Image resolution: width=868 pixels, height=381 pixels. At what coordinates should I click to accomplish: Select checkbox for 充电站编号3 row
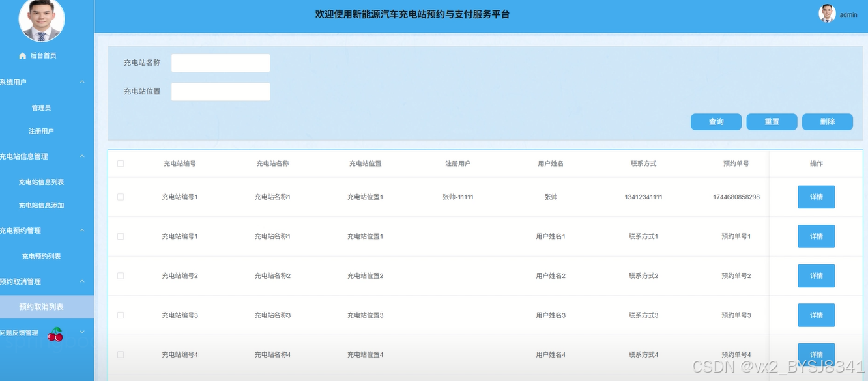(121, 315)
